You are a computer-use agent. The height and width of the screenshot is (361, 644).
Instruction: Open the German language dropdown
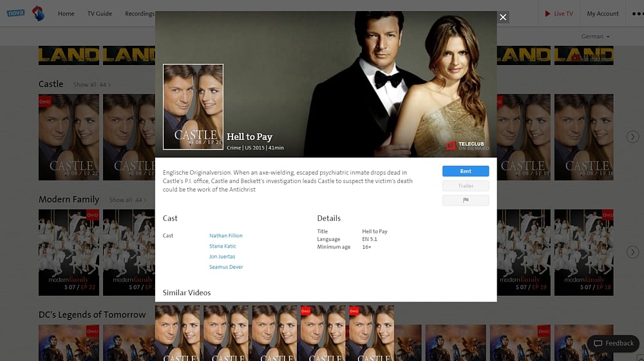[595, 37]
